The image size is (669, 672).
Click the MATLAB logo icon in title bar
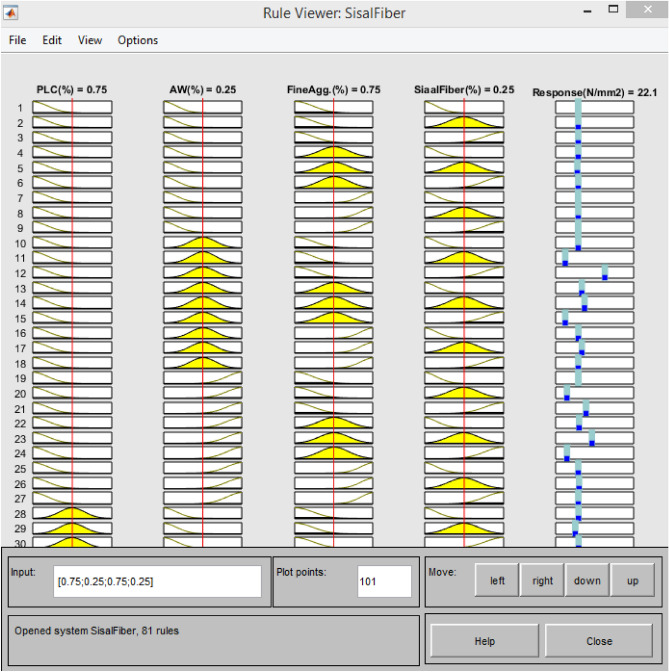pos(10,13)
